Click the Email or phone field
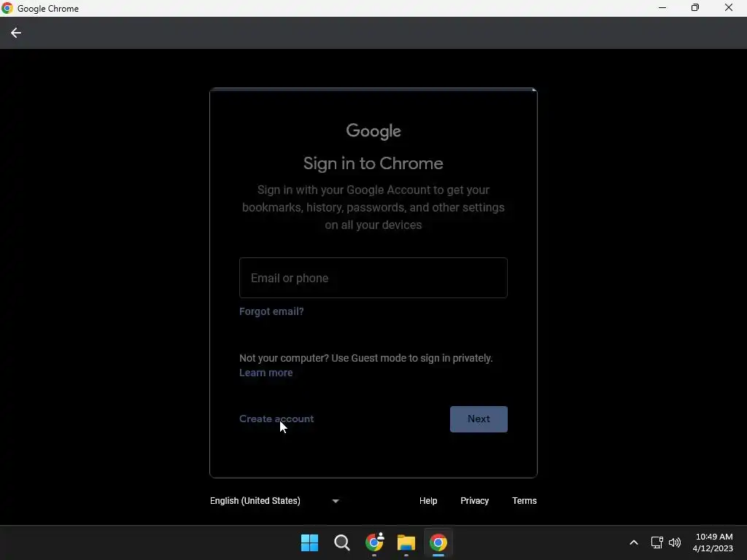The image size is (747, 560). tap(373, 278)
